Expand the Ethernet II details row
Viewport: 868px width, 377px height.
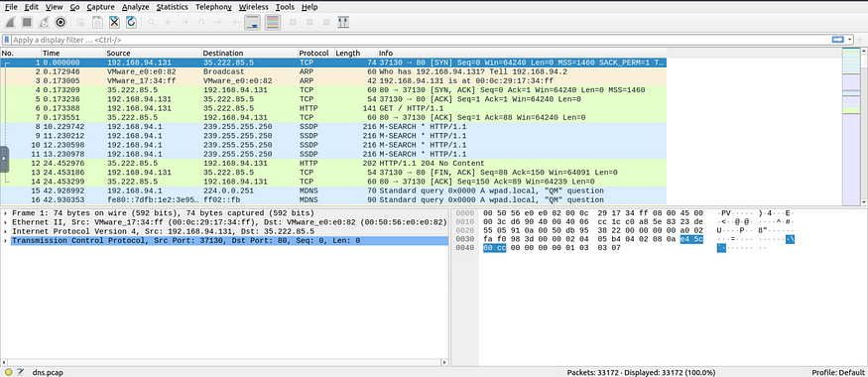point(6,222)
